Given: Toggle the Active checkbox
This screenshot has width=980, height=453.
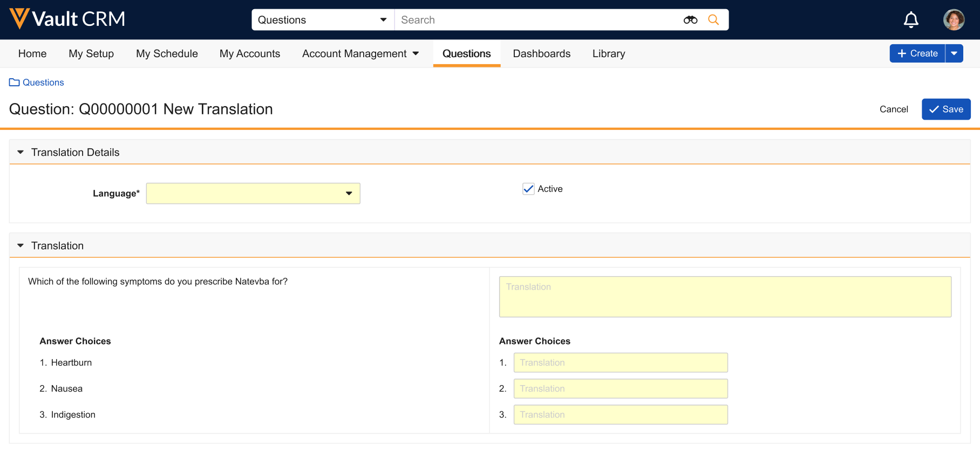Looking at the screenshot, I should pyautogui.click(x=528, y=189).
